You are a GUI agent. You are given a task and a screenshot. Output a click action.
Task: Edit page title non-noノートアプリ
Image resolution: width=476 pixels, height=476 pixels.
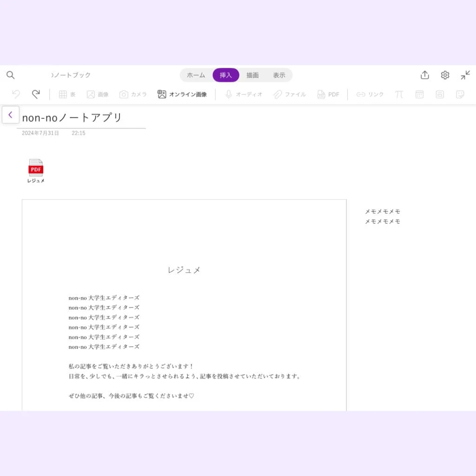pyautogui.click(x=72, y=118)
